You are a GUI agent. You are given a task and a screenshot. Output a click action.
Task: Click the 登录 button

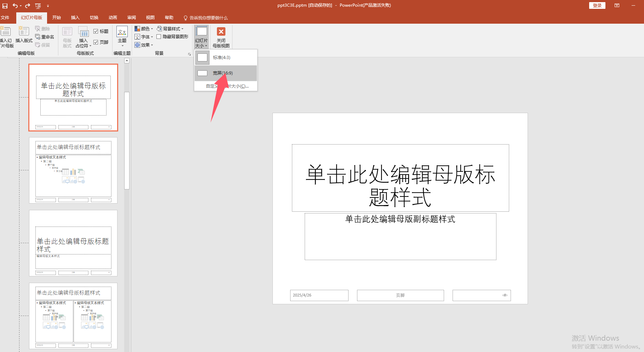[597, 5]
